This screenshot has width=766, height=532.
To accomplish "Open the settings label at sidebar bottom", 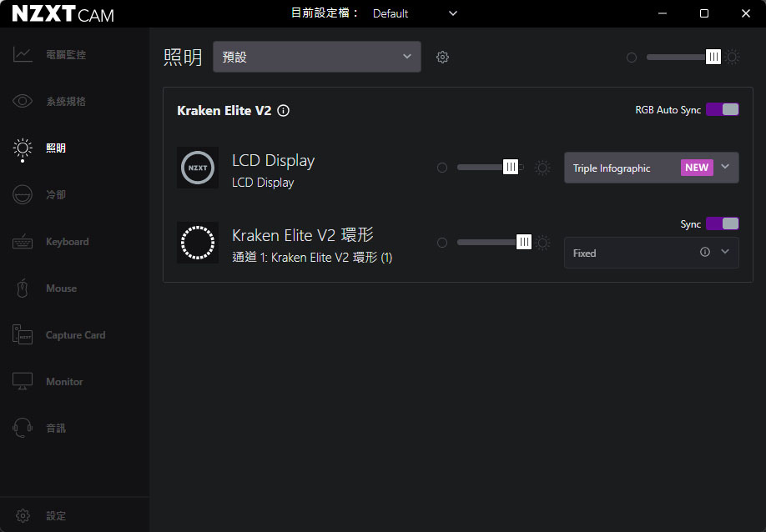I will pyautogui.click(x=56, y=516).
